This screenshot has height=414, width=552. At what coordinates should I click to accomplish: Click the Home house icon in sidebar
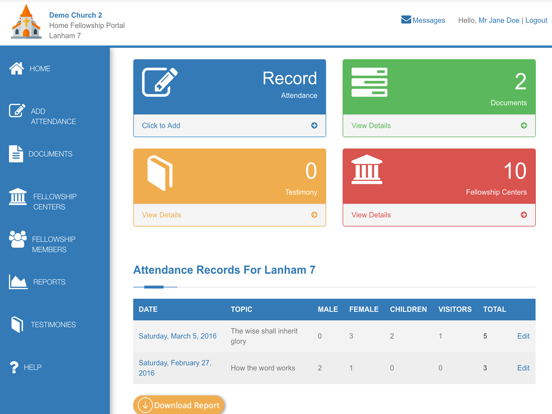17,68
